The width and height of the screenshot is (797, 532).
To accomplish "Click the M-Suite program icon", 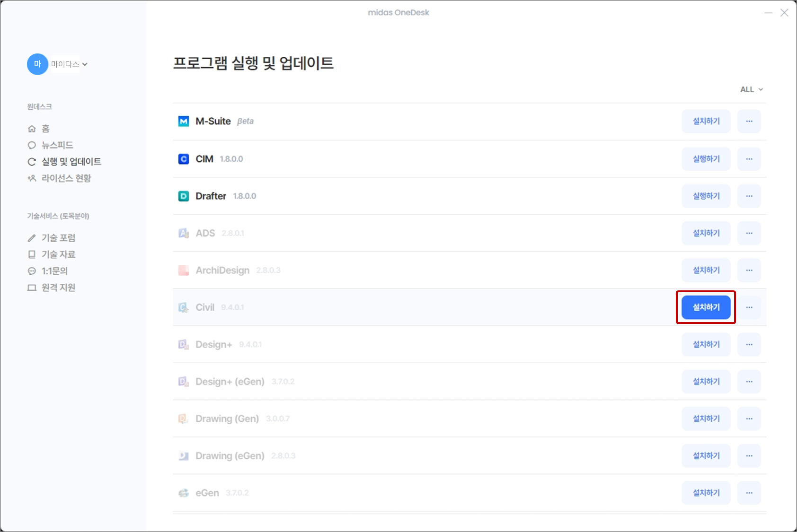I will [184, 122].
